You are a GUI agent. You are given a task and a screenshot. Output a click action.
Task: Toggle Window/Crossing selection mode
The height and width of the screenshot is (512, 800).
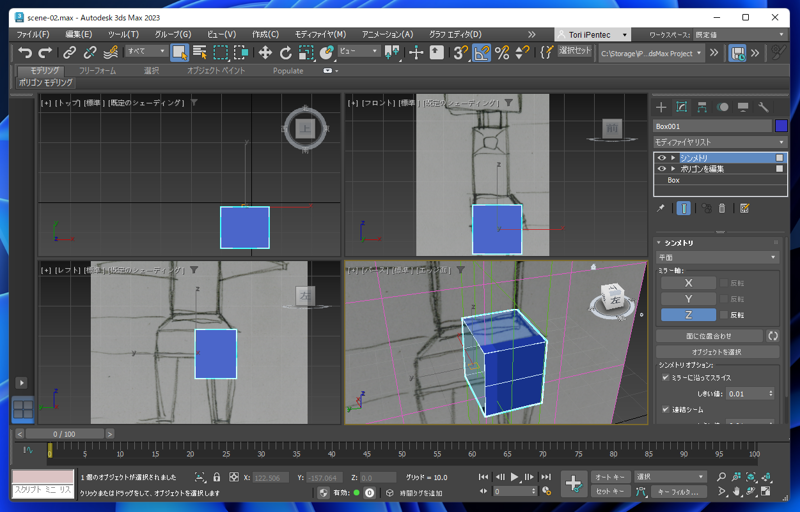pyautogui.click(x=241, y=52)
